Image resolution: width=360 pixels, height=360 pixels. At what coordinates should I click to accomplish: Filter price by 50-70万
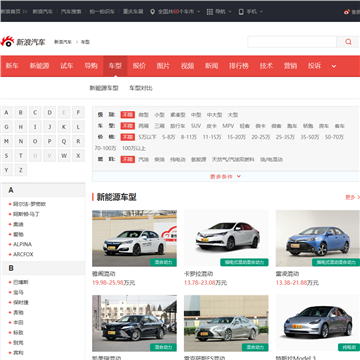point(334,137)
